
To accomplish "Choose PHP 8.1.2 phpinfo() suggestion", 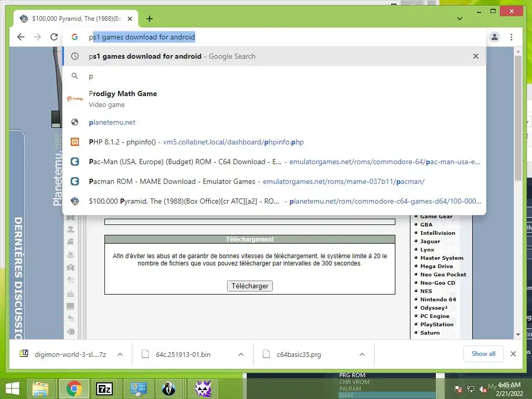I will pyautogui.click(x=274, y=142).
